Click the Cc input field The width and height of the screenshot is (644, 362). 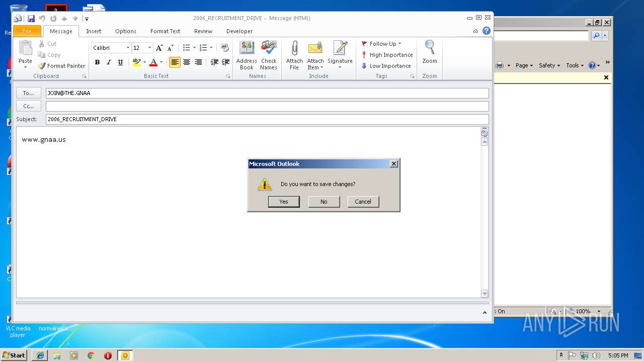point(267,106)
